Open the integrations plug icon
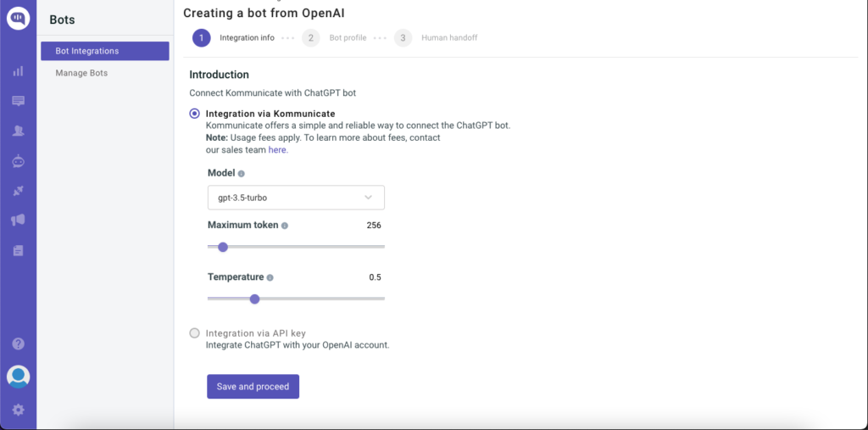 click(19, 191)
